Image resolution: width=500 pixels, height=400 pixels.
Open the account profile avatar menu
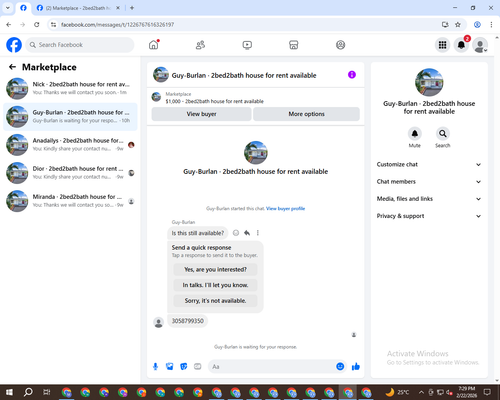coord(480,45)
